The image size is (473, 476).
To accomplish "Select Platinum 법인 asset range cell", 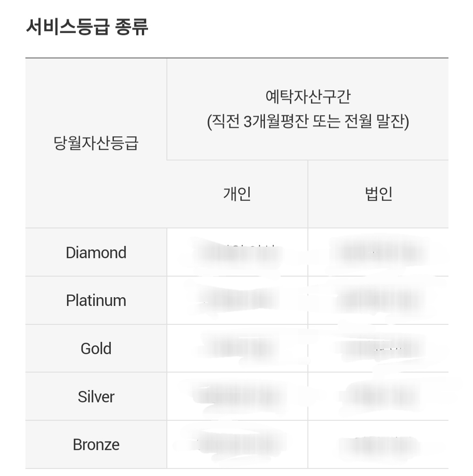I will 378,300.
